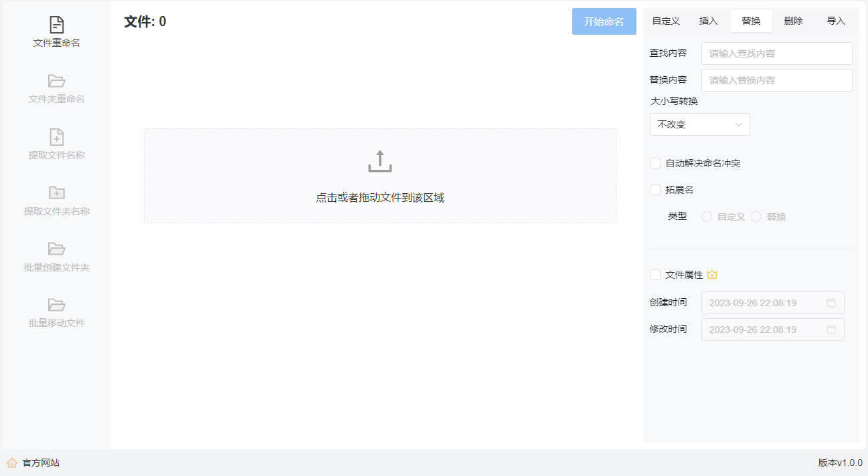Click the 提取文件名称 document icon
Viewport: 868px width, 476px height.
[x=57, y=137]
